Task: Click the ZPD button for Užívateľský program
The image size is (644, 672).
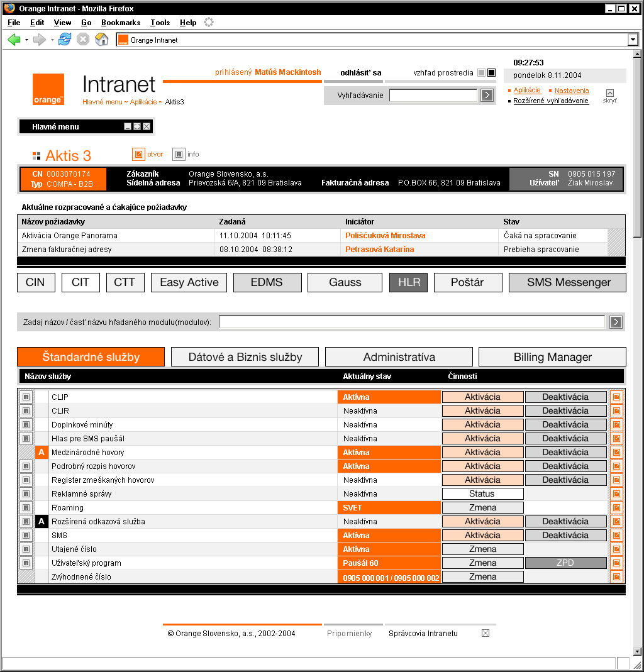Action: [566, 563]
